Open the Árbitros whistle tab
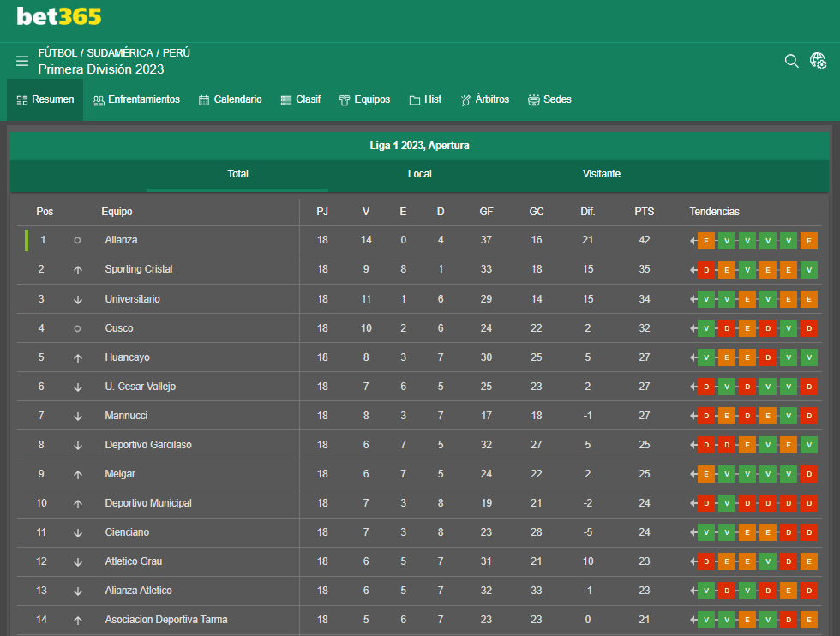Viewport: 840px width, 636px height. click(484, 99)
